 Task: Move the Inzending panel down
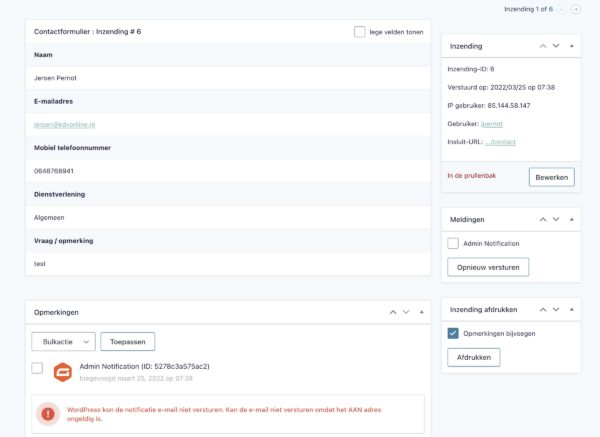556,46
